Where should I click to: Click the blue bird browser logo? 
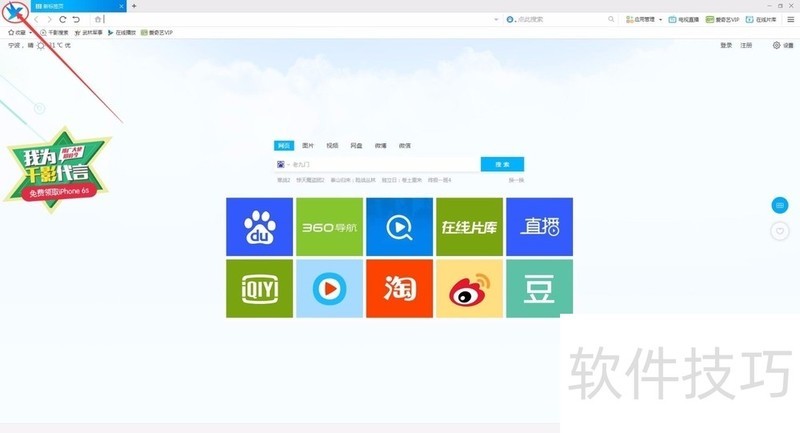(14, 12)
